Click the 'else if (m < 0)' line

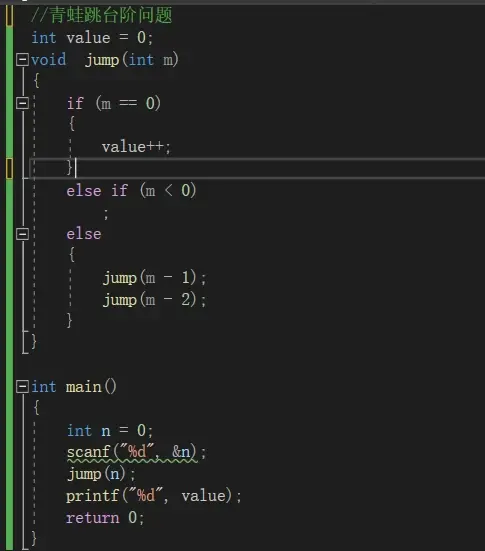131,190
